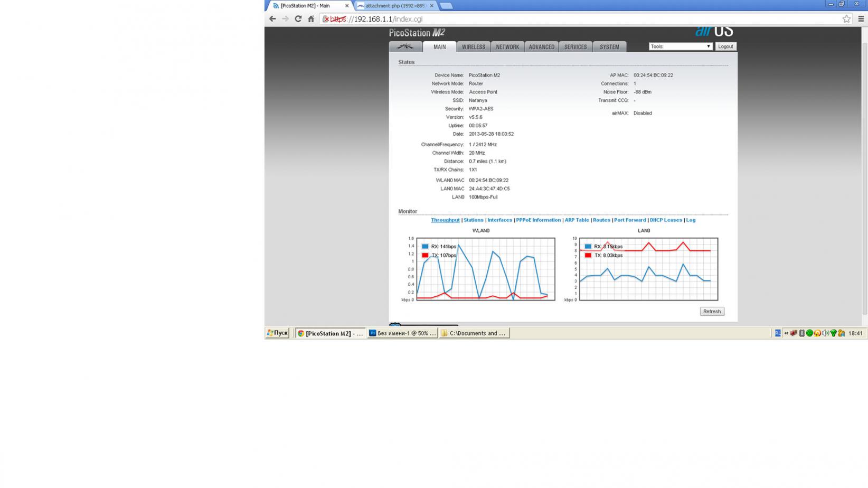The image size is (868, 488).
Task: Open the Chrome menu icon
Action: (861, 19)
